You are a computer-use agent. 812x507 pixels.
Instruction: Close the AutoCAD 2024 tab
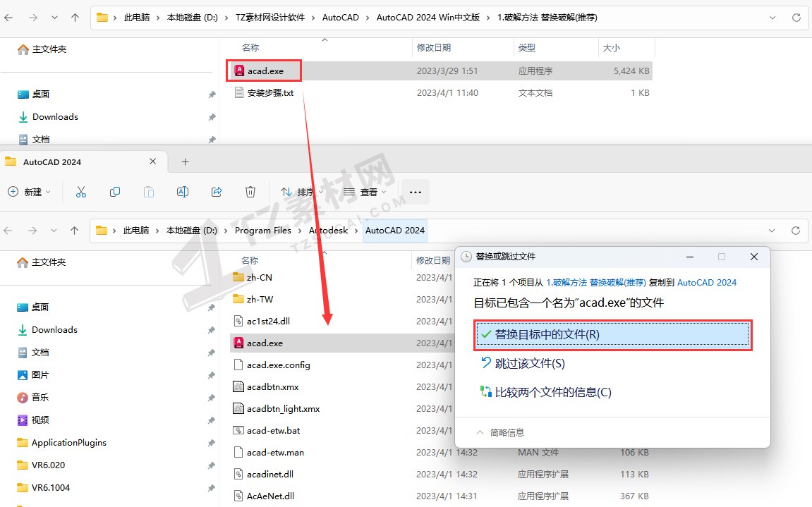click(x=153, y=161)
